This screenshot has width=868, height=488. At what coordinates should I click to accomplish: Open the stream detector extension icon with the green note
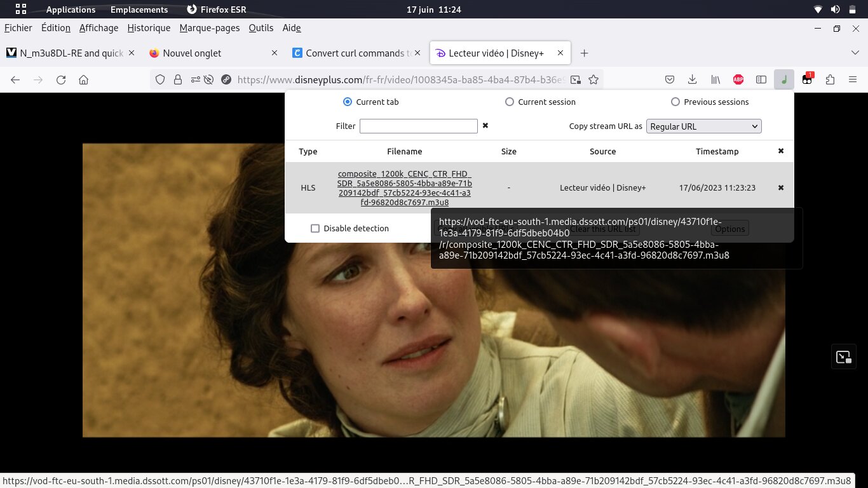tap(784, 79)
